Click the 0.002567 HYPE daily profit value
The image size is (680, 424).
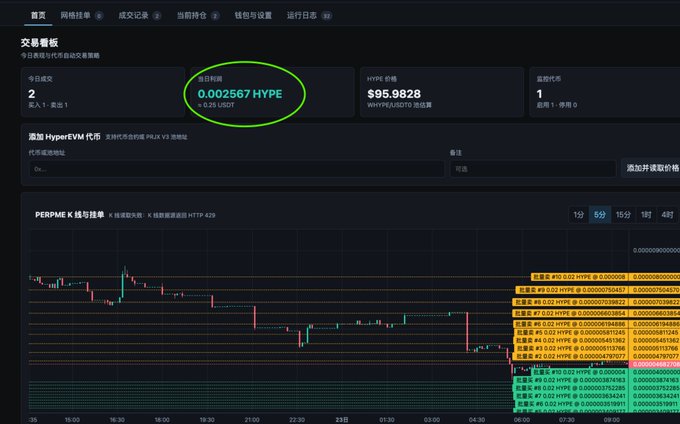[x=240, y=94]
